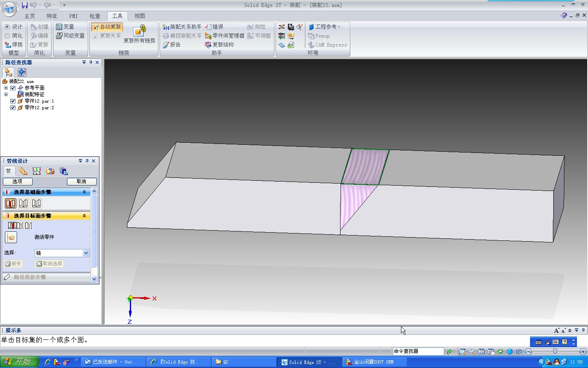The image size is (588, 368).
Task: Click the 更新结构 update structure tool
Action: click(x=219, y=45)
